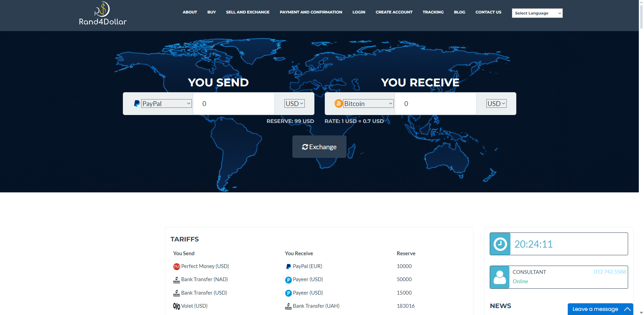Expand the chat widget with the up arrow
The width and height of the screenshot is (644, 315).
(x=627, y=309)
